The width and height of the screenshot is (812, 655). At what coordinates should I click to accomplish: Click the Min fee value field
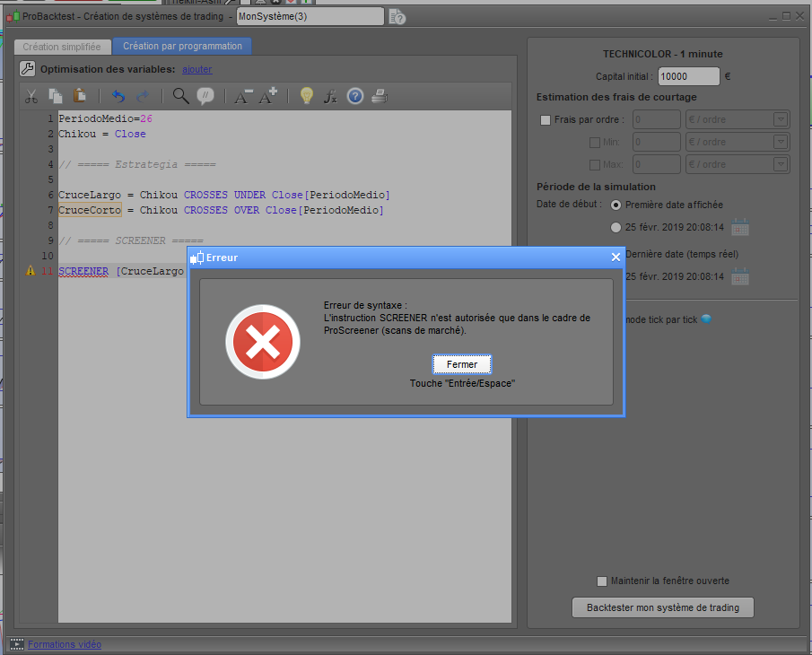[657, 142]
